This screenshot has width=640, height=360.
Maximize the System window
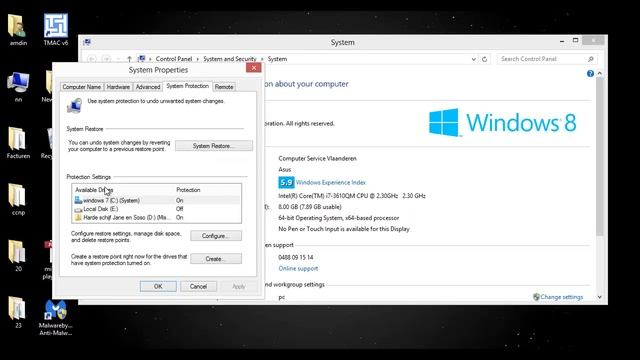tap(576, 40)
